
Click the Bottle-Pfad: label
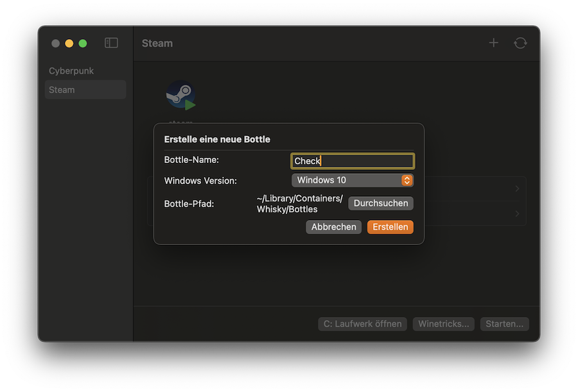click(189, 204)
